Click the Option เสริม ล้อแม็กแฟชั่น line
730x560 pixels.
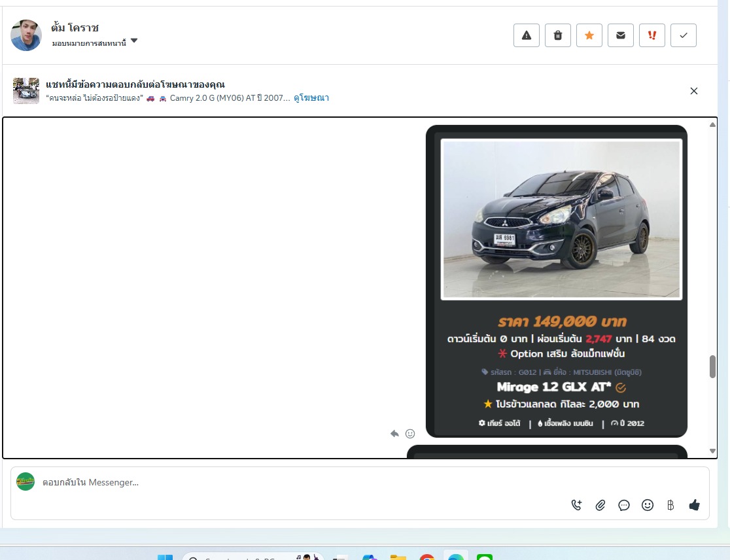point(561,353)
